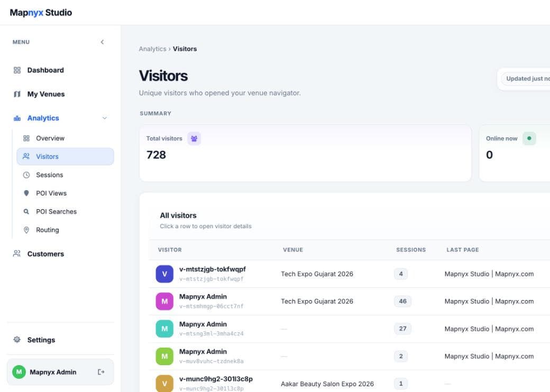Click the purple Total visitors group icon
The width and height of the screenshot is (550, 392).
tap(194, 138)
